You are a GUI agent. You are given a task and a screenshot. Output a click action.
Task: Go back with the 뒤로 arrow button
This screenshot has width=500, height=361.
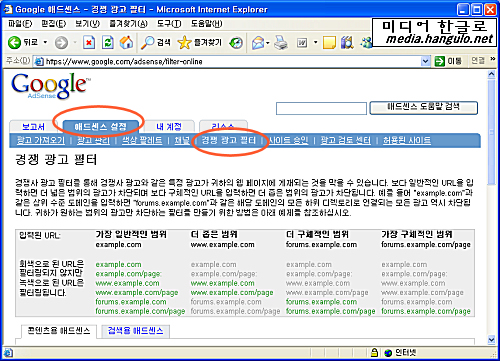(x=23, y=42)
